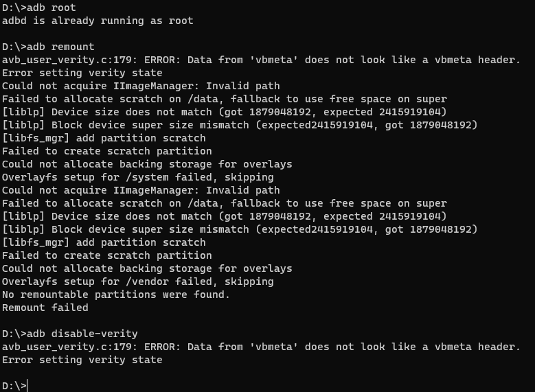Viewport: 535px width, 392px height.
Task: Click the second "Device size does not match" line
Action: tap(224, 216)
